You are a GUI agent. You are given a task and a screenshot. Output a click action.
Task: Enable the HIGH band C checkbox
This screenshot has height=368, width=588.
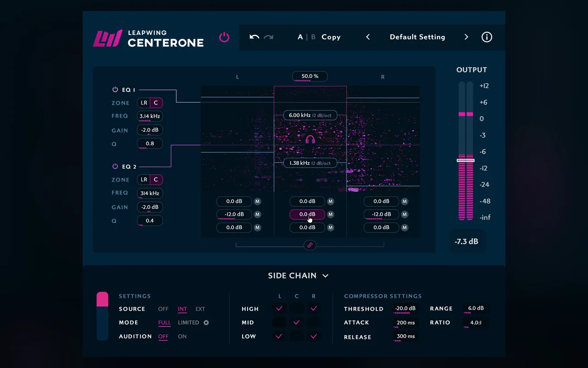coord(296,309)
